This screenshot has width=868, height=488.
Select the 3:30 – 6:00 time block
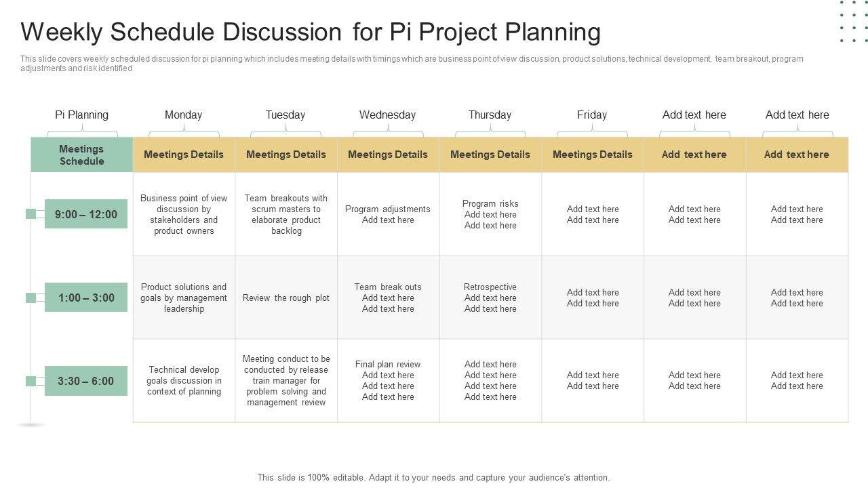tap(86, 381)
